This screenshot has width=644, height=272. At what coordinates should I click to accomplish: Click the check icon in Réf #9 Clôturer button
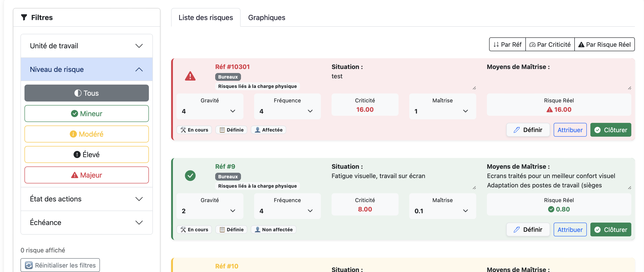(x=597, y=230)
